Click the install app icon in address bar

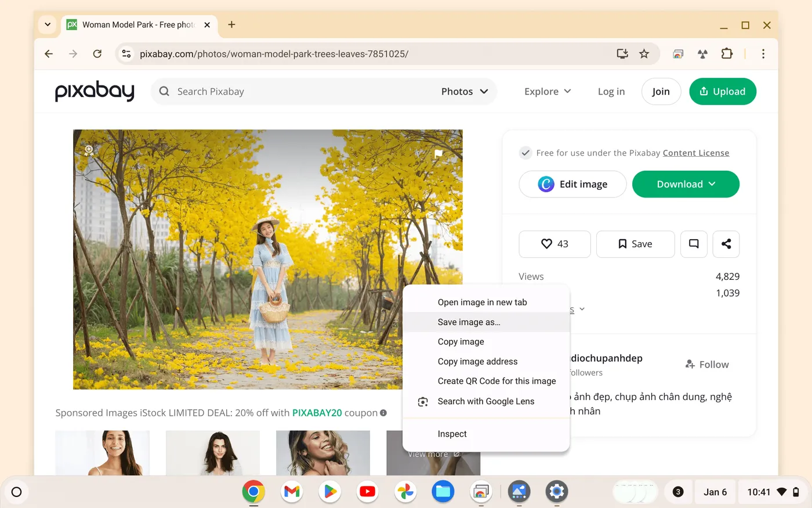(622, 54)
